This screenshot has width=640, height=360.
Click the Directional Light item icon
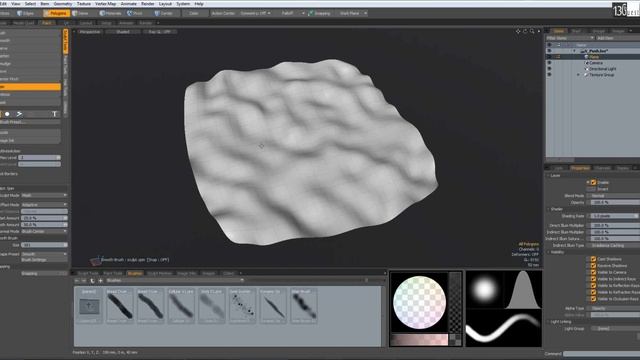pyautogui.click(x=587, y=69)
